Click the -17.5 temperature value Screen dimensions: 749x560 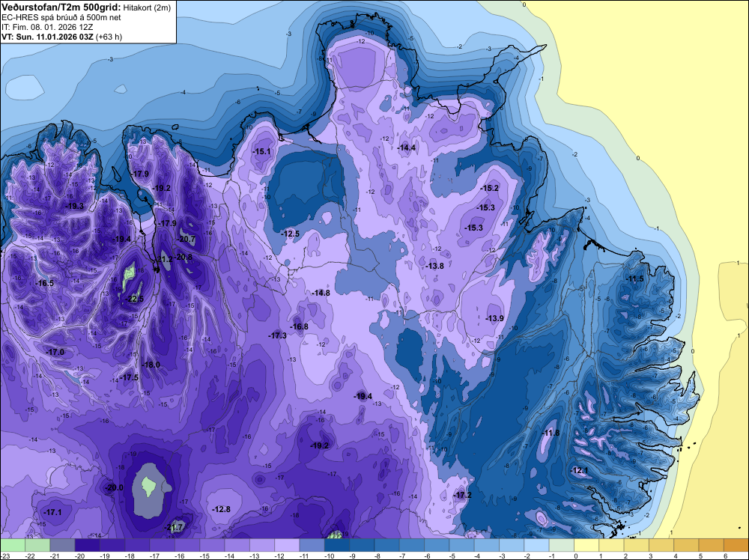point(129,377)
